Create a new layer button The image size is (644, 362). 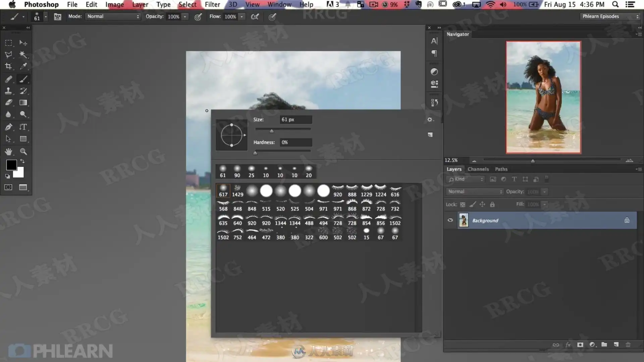point(616,345)
